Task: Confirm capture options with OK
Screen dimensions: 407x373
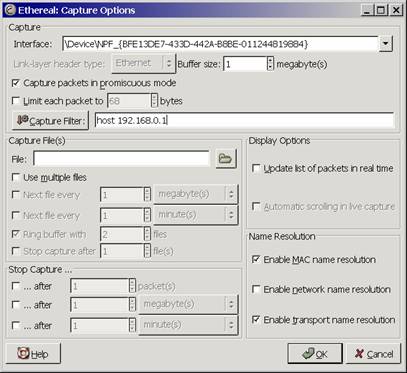Action: (315, 354)
